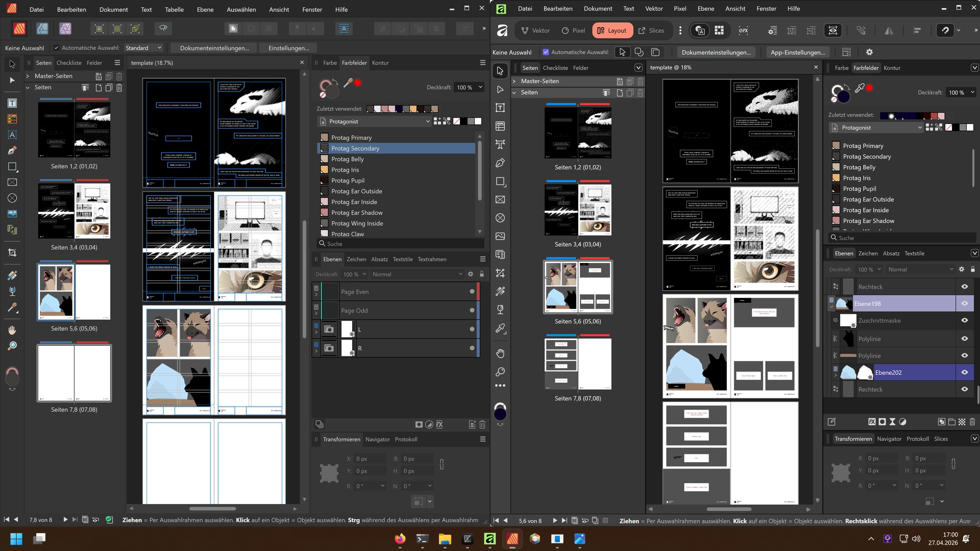The image size is (980, 551).
Task: Switch to Navigator tab in right window
Action: pos(889,439)
